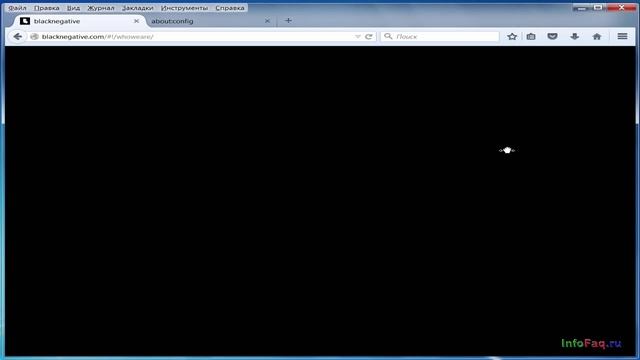The width and height of the screenshot is (640, 360).
Task: Open the bookmarks list icon
Action: pyautogui.click(x=531, y=37)
